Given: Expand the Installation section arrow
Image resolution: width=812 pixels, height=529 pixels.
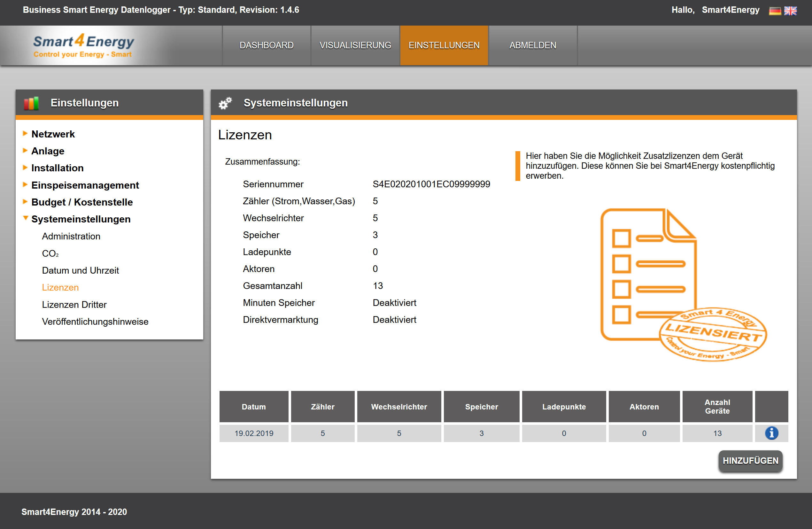Looking at the screenshot, I should (25, 167).
